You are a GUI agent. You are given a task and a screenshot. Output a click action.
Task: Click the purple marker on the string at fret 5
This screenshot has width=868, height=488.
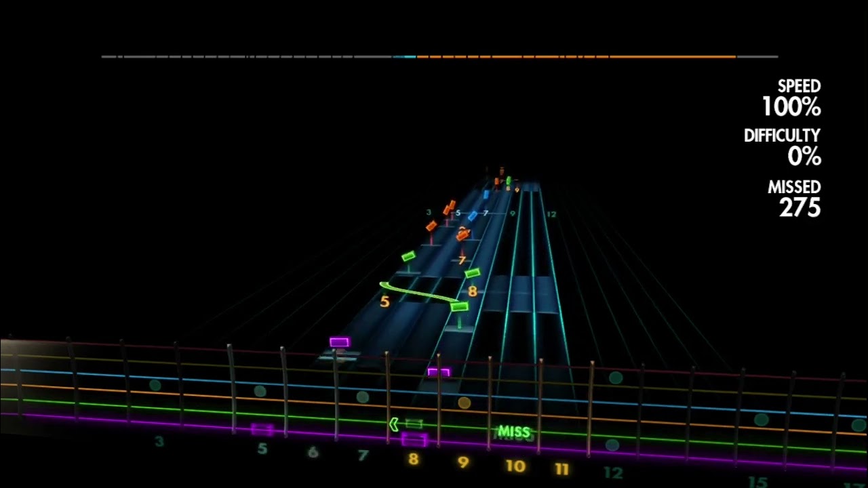[x=262, y=429]
